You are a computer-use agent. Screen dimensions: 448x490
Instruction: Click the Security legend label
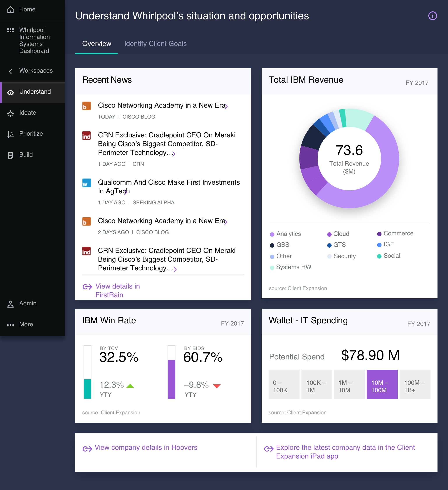click(345, 256)
